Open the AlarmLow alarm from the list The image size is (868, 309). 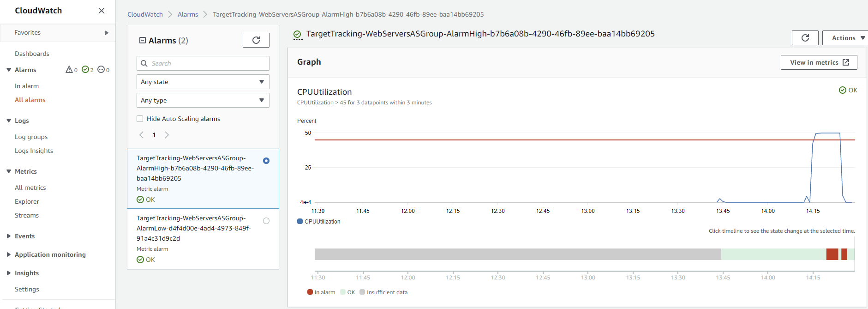click(x=203, y=238)
